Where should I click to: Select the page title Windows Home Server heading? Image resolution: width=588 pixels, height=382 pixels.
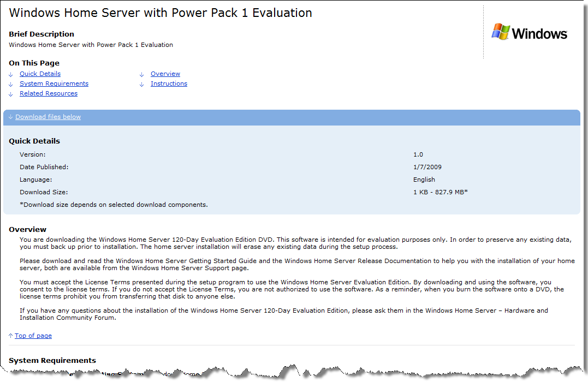point(161,13)
